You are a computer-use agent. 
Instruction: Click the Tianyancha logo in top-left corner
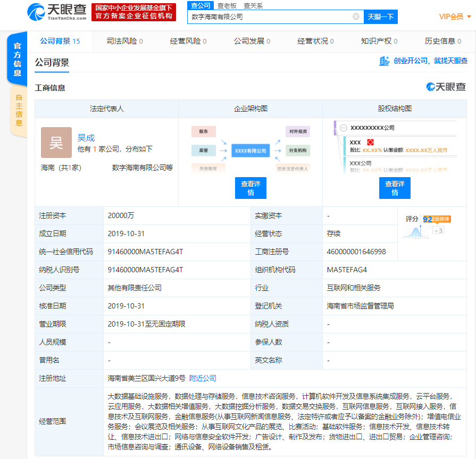coord(39,14)
